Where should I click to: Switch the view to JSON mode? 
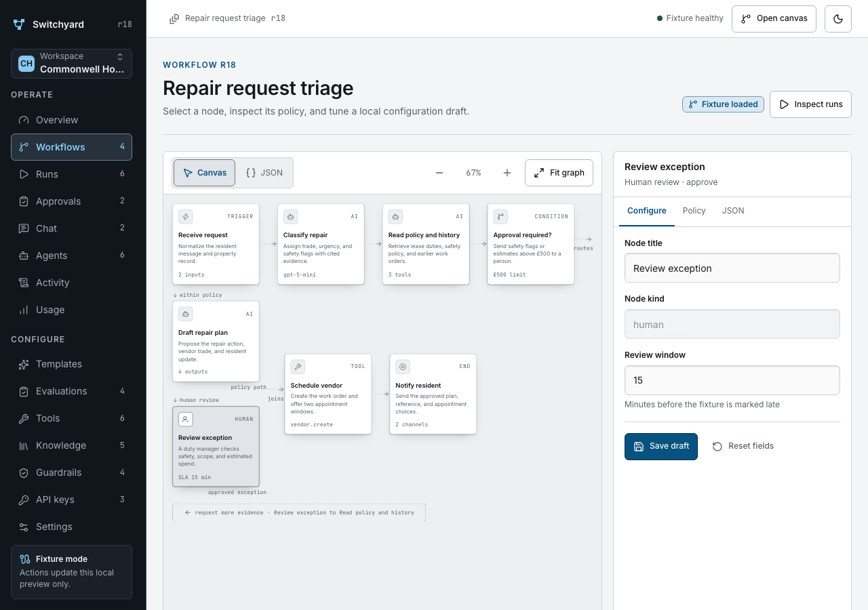(264, 173)
